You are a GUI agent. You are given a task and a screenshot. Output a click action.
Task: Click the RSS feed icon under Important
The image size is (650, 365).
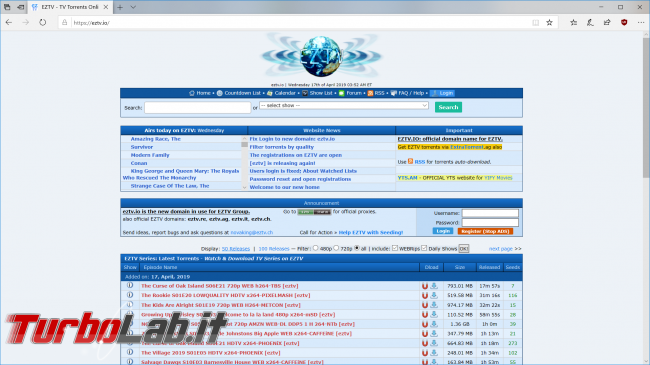point(410,161)
